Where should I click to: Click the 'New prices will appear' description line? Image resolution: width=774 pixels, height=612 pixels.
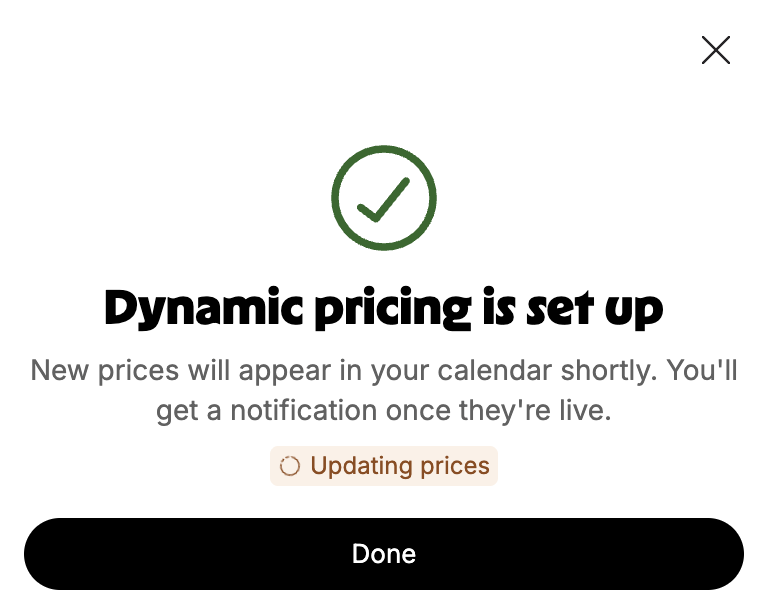click(384, 370)
